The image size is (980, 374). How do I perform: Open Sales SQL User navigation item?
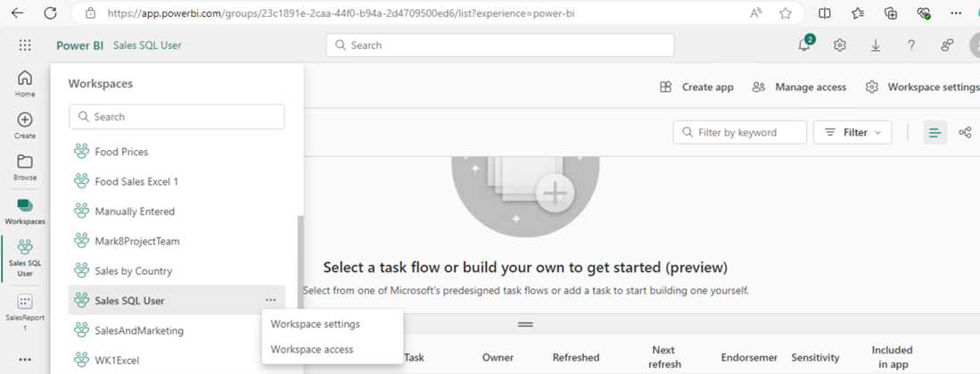pyautogui.click(x=25, y=258)
